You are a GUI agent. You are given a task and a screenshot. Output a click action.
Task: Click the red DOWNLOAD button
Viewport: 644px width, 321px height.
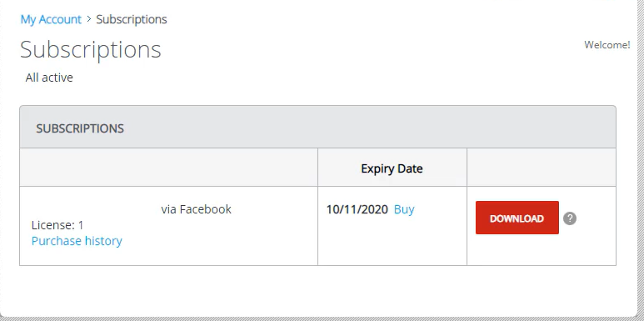point(517,218)
